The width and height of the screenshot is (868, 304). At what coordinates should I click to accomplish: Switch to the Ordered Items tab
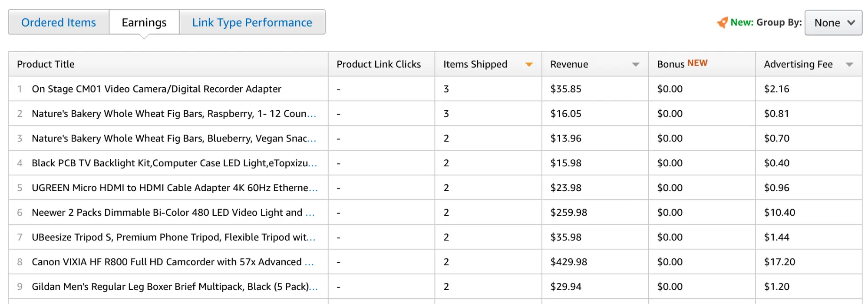click(x=59, y=23)
